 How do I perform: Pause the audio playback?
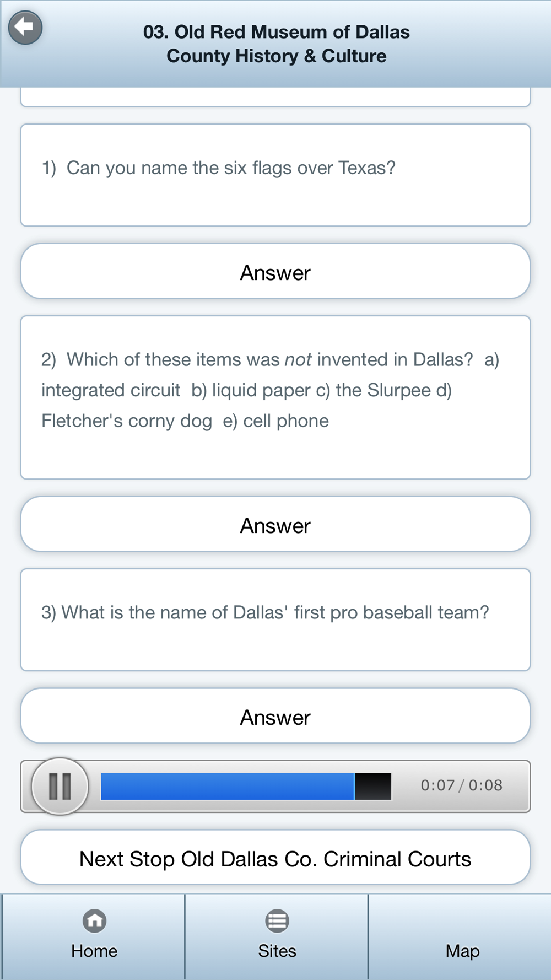click(60, 786)
